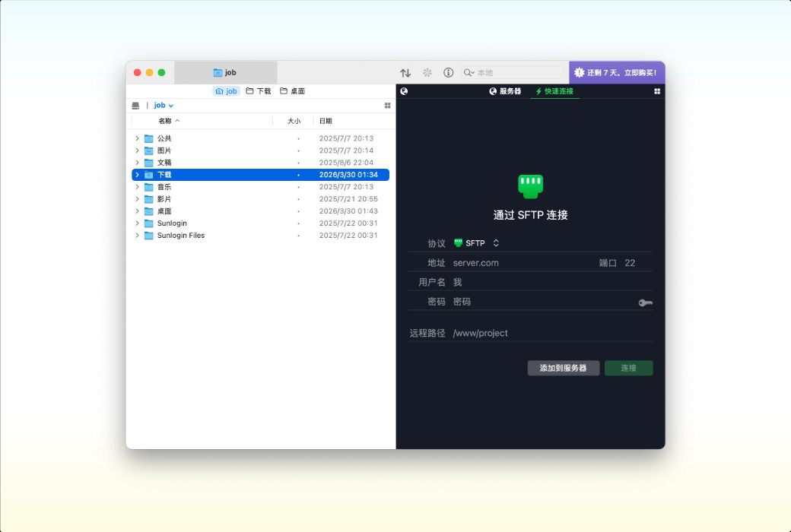The height and width of the screenshot is (532, 791).
Task: Expand the 下载 folder in the file list
Action: coord(137,174)
